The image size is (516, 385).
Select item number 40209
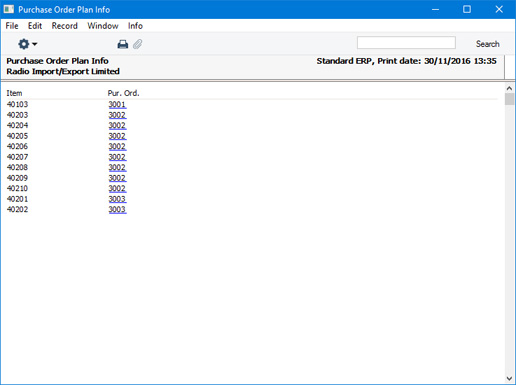(x=17, y=178)
